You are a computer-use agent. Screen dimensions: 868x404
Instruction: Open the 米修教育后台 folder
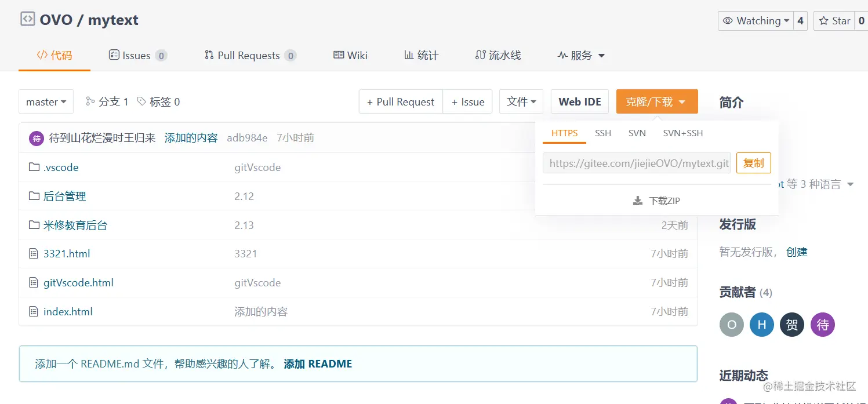coord(75,225)
